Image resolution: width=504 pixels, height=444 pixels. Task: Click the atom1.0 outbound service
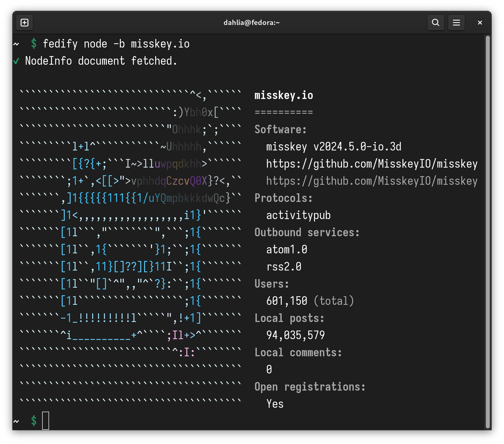pos(287,250)
